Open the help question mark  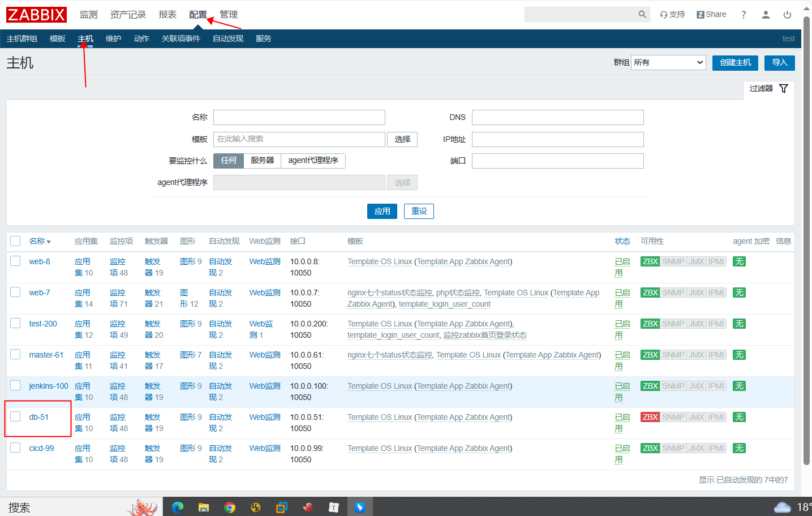744,15
